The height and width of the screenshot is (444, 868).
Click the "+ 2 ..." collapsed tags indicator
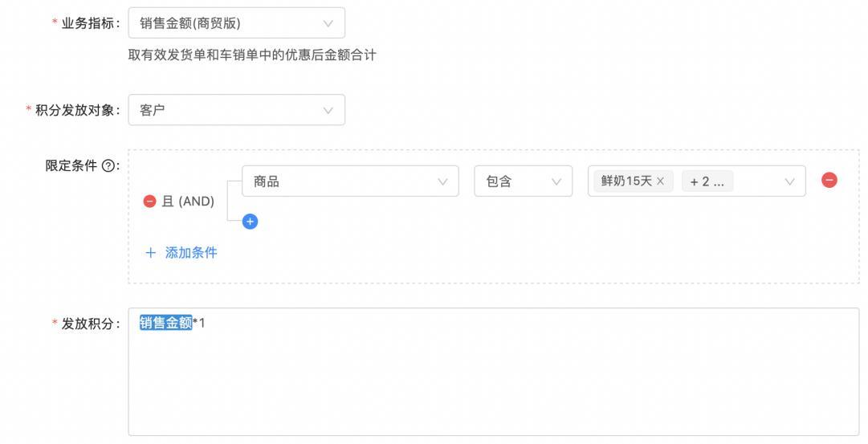pyautogui.click(x=707, y=181)
